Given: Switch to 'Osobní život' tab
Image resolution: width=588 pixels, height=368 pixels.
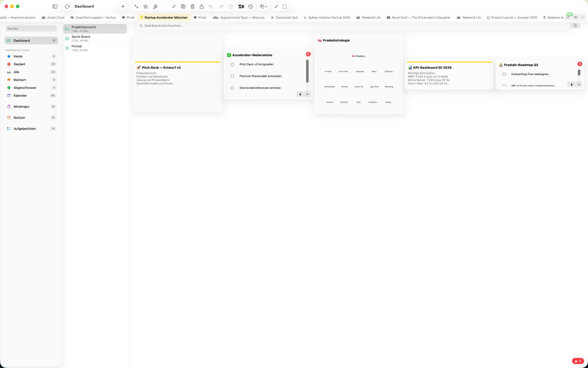Looking at the screenshot, I should click(53, 17).
